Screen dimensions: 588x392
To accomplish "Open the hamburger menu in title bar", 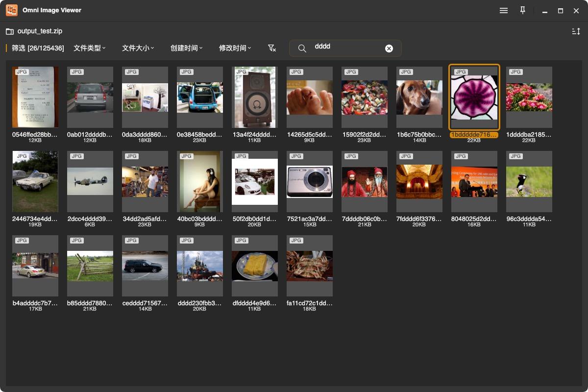I will click(x=504, y=10).
